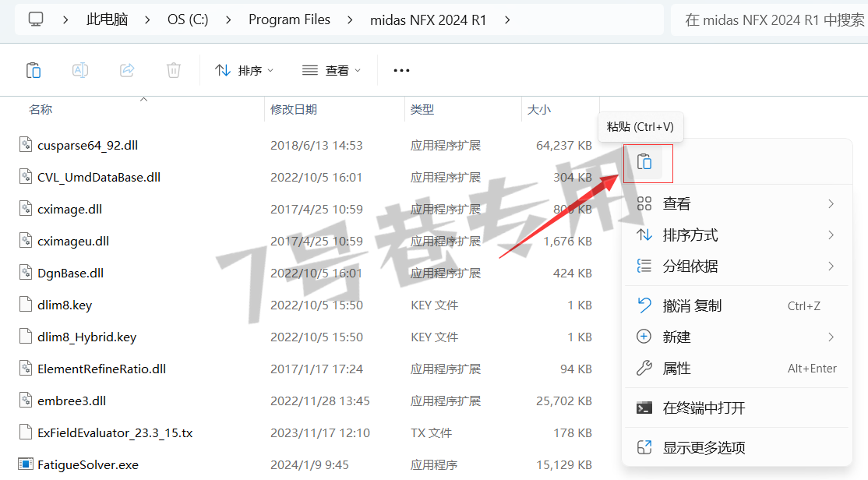The height and width of the screenshot is (480, 868).
Task: Click the search box for midas NFX 2024 R1
Action: point(770,20)
